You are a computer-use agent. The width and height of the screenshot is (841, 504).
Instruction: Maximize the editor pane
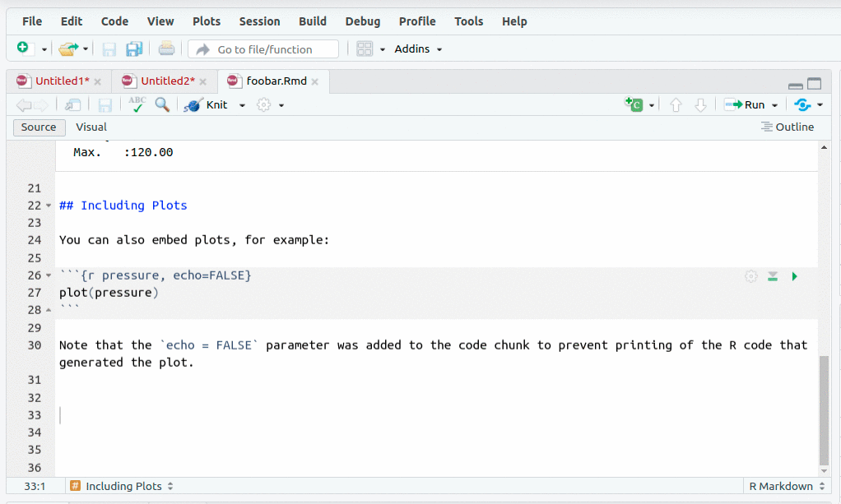coord(814,84)
